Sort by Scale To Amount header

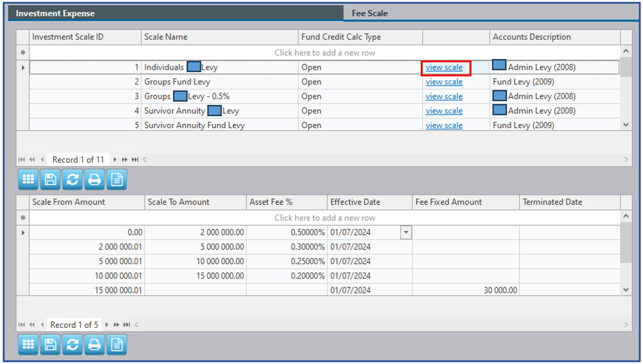196,202
